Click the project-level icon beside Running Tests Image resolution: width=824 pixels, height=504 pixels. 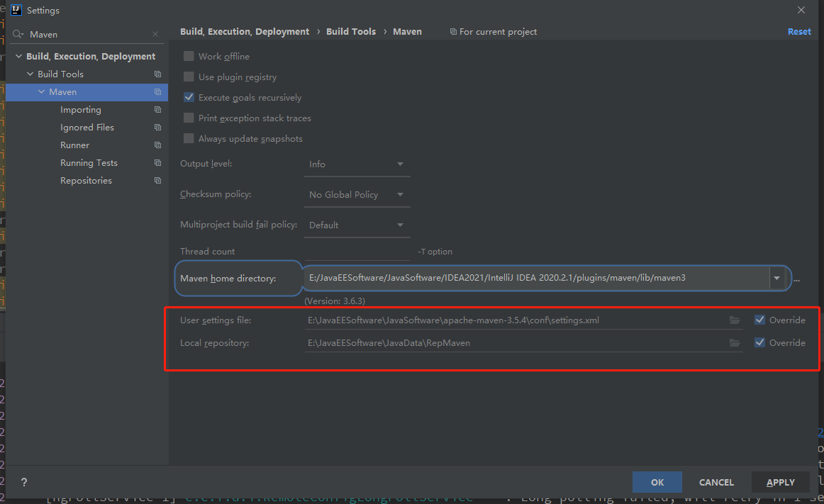coord(157,163)
